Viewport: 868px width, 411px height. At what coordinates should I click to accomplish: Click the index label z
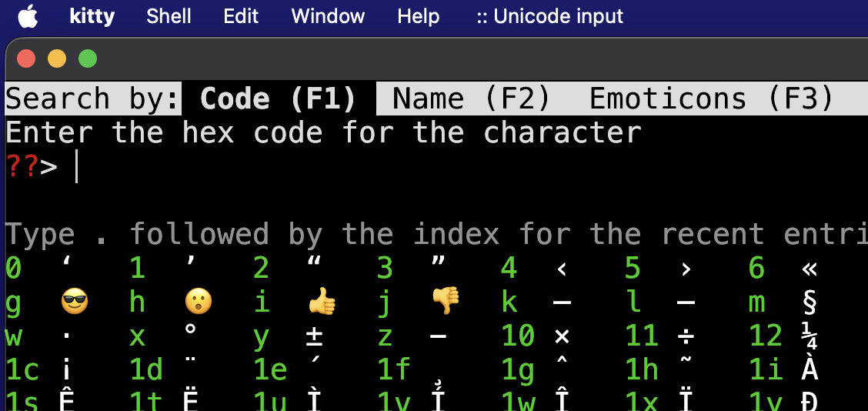[386, 337]
